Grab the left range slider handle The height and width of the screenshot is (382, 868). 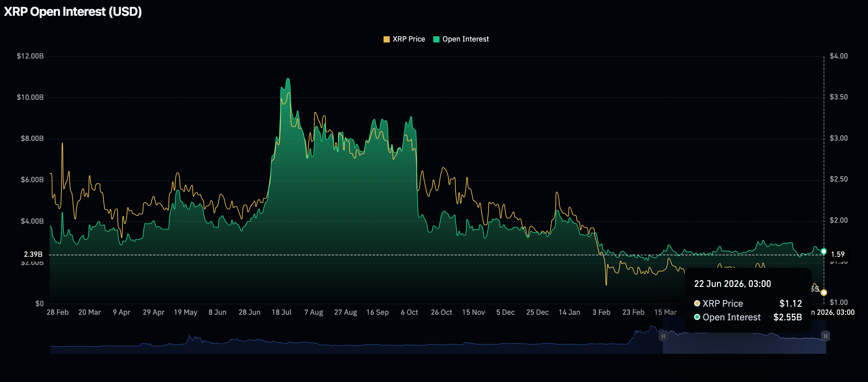click(663, 336)
